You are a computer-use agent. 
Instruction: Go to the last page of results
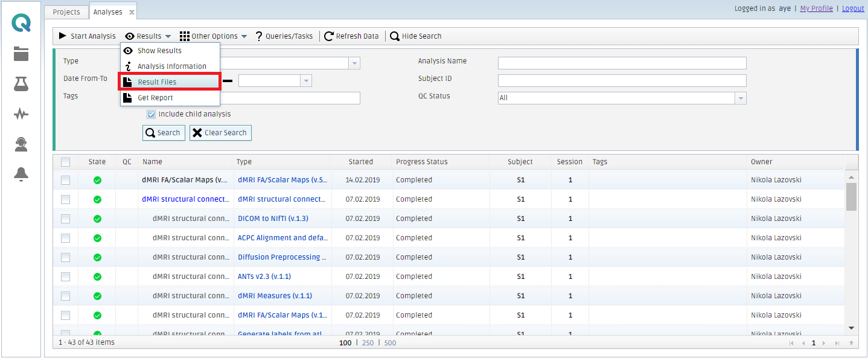pyautogui.click(x=837, y=343)
